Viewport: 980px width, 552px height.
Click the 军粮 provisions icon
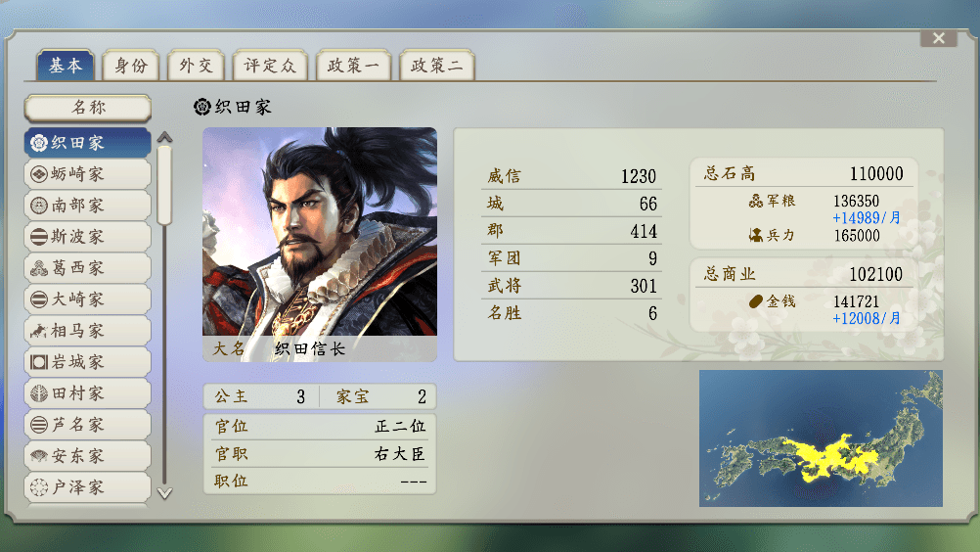tap(756, 201)
